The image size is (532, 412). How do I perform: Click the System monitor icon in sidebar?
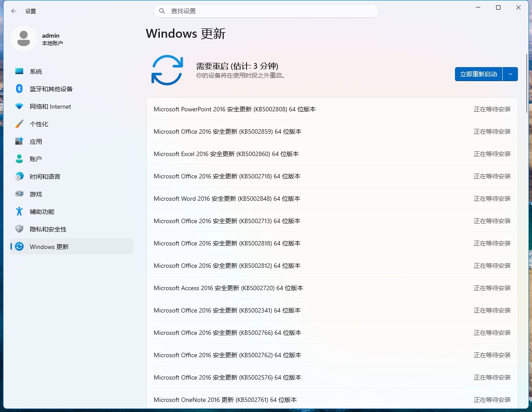(19, 71)
